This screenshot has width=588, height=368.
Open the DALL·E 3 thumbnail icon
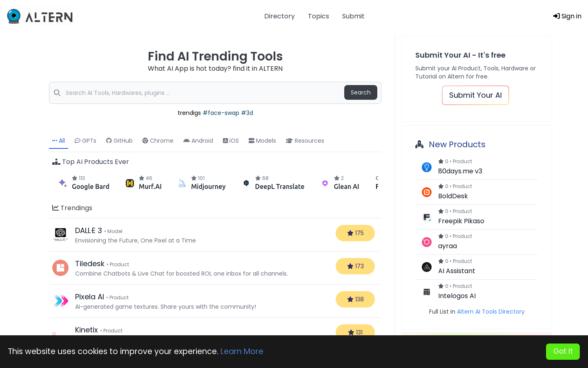coord(60,234)
